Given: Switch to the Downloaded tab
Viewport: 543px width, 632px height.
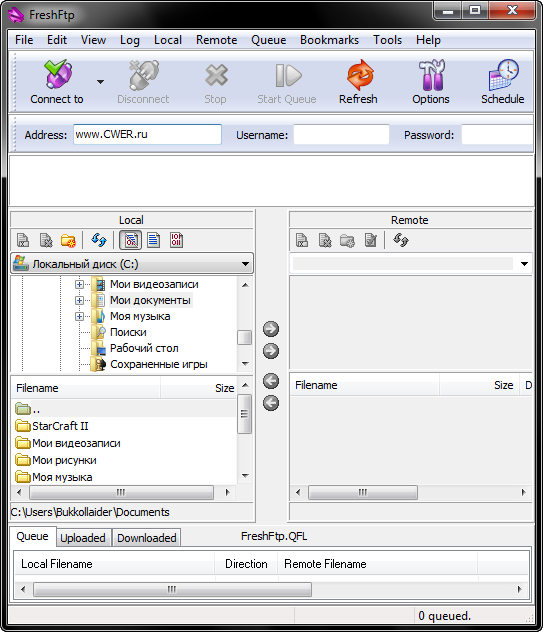Looking at the screenshot, I should (x=146, y=538).
